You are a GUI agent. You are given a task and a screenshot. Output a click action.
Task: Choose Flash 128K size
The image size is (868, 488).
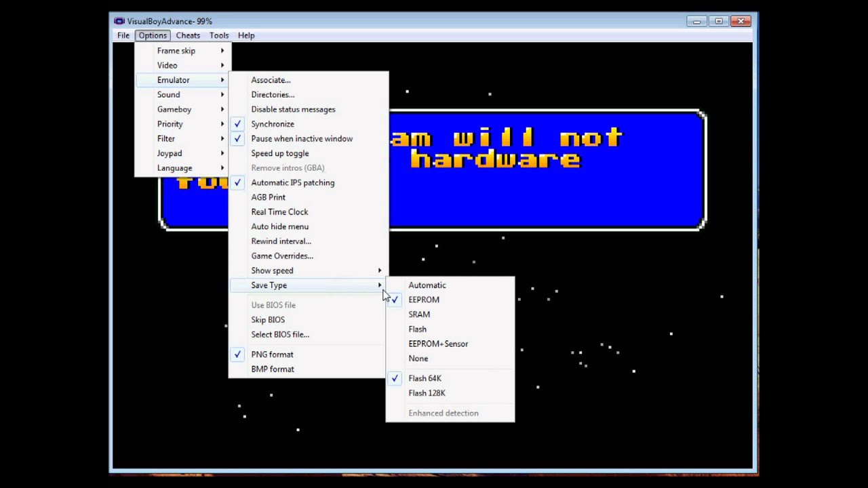[x=450, y=393]
